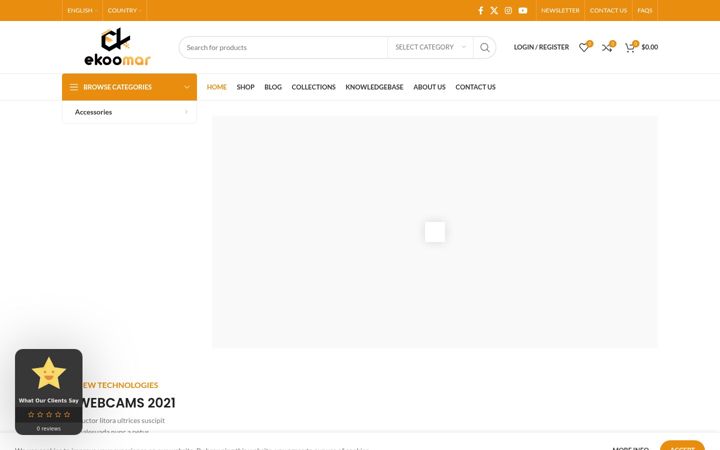Open the wishlist heart icon
This screenshot has width=720, height=450.
tap(584, 47)
